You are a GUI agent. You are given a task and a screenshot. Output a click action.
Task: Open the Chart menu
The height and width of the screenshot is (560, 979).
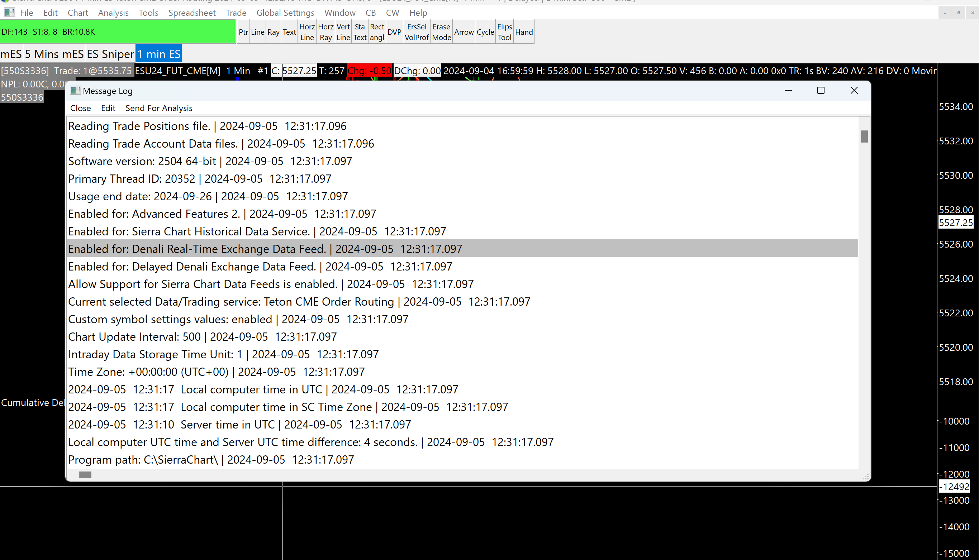(x=78, y=13)
